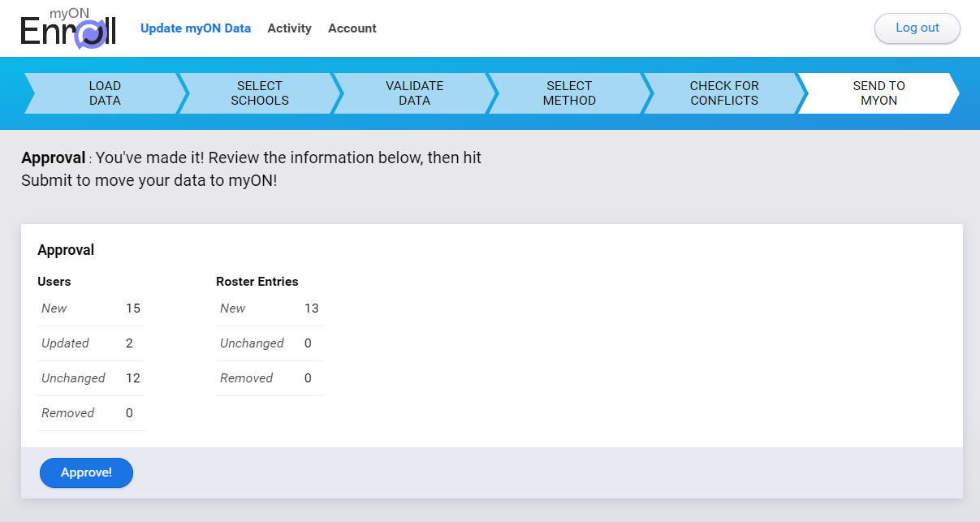The width and height of the screenshot is (980, 522).
Task: Click the myON Enroll logo
Action: [69, 28]
